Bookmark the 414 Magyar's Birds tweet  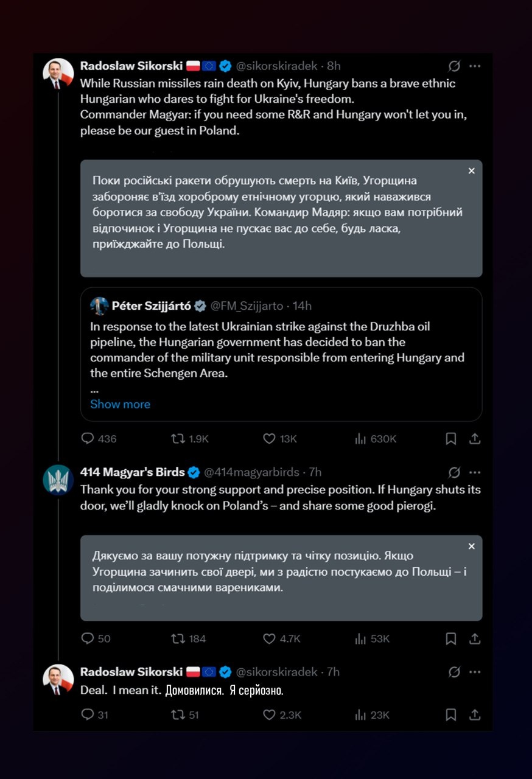(x=451, y=638)
